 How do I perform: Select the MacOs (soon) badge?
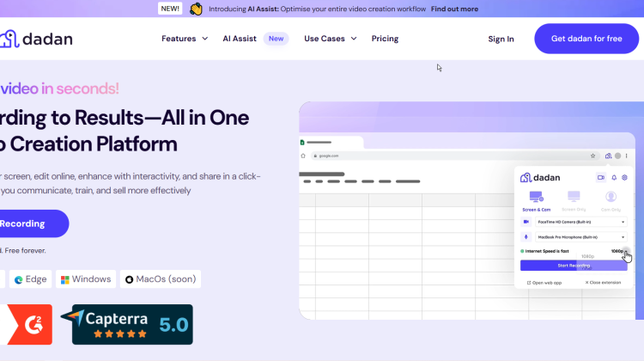point(161,279)
